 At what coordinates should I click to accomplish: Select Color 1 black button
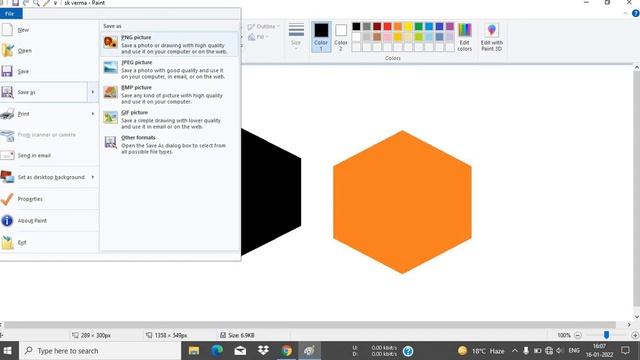(321, 37)
